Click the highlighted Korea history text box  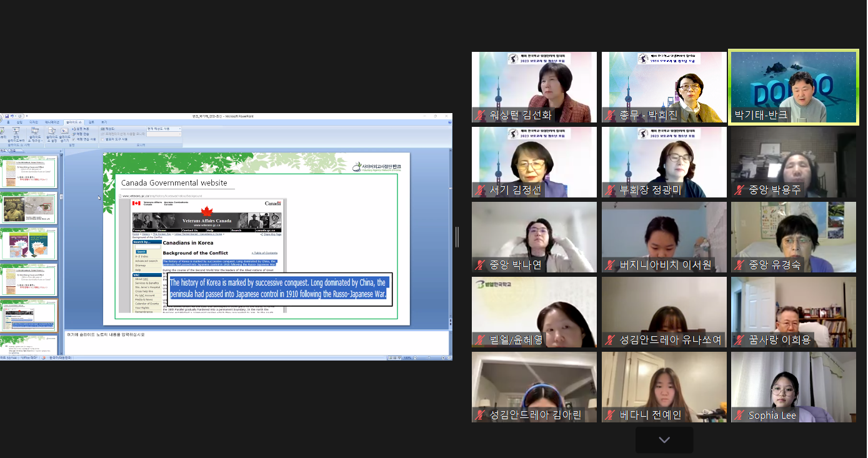[279, 289]
